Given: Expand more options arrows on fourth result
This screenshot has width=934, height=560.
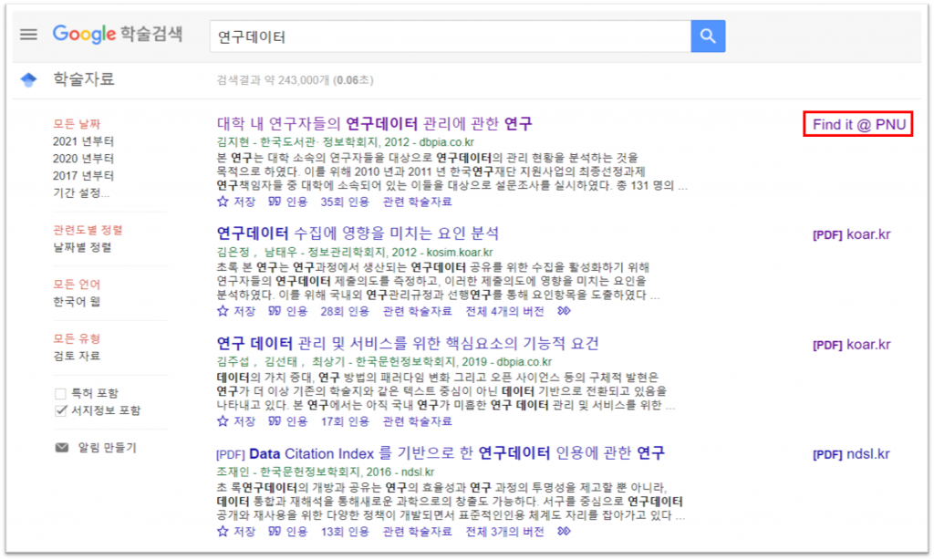Looking at the screenshot, I should click(x=564, y=531).
